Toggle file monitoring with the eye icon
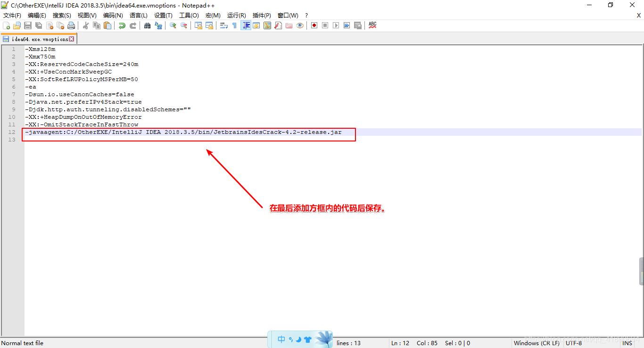This screenshot has height=348, width=644. (x=300, y=25)
